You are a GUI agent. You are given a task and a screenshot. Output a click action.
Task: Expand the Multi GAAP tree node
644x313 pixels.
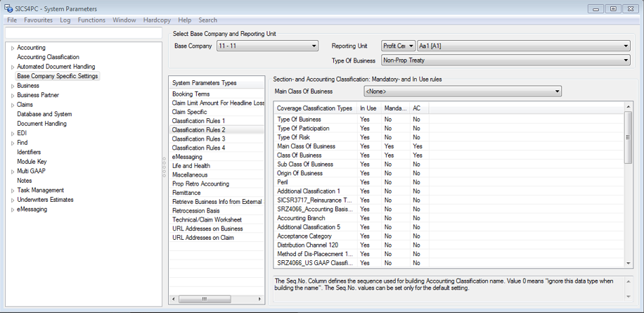pos(12,171)
